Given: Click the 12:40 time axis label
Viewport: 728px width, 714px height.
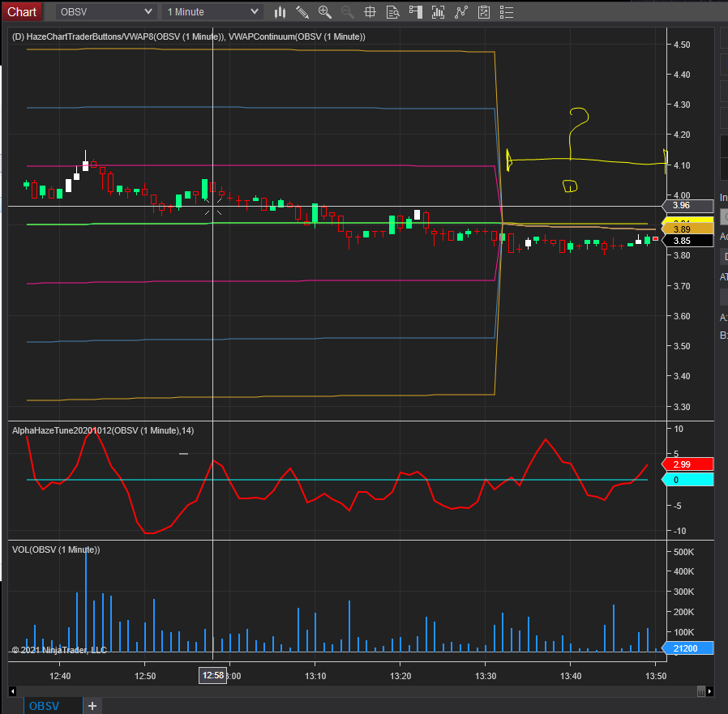Looking at the screenshot, I should 60,676.
